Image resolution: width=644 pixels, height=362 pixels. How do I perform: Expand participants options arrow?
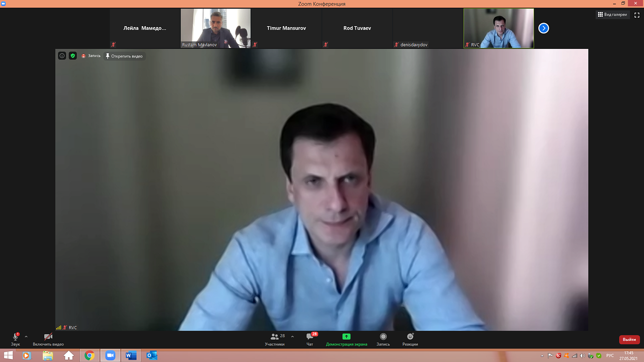292,337
